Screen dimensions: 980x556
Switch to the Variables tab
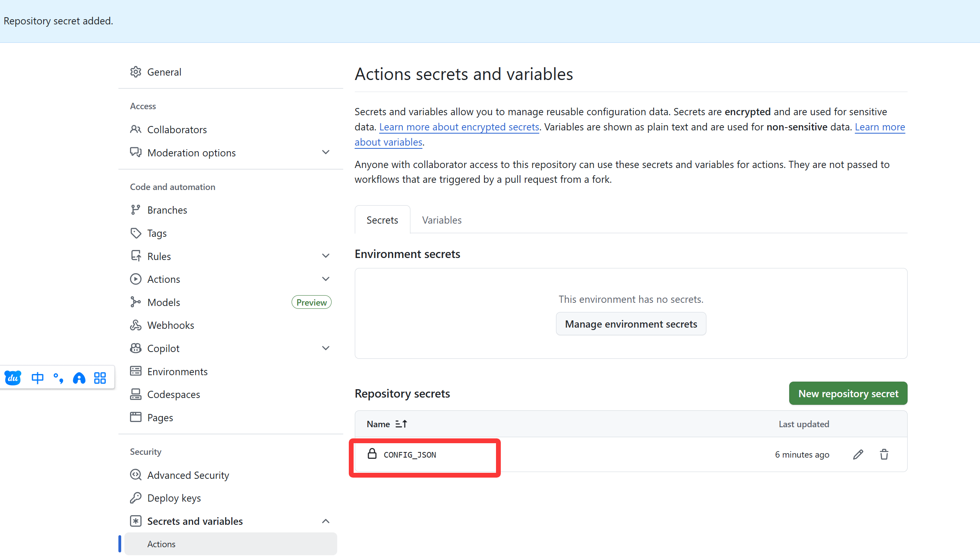tap(442, 220)
